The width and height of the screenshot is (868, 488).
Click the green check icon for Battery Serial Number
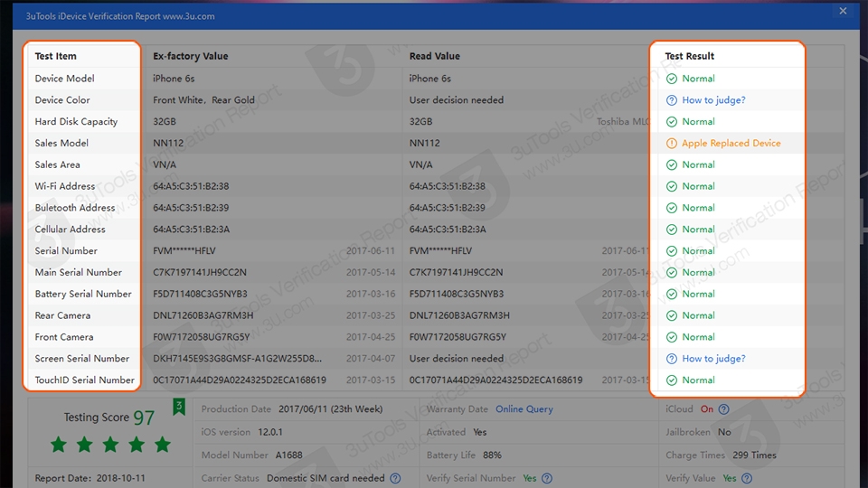(x=672, y=295)
